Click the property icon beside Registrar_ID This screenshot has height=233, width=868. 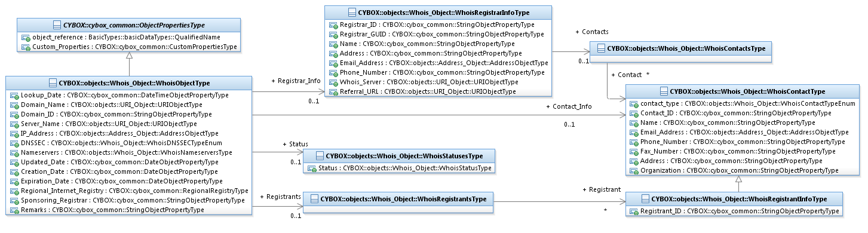(334, 24)
